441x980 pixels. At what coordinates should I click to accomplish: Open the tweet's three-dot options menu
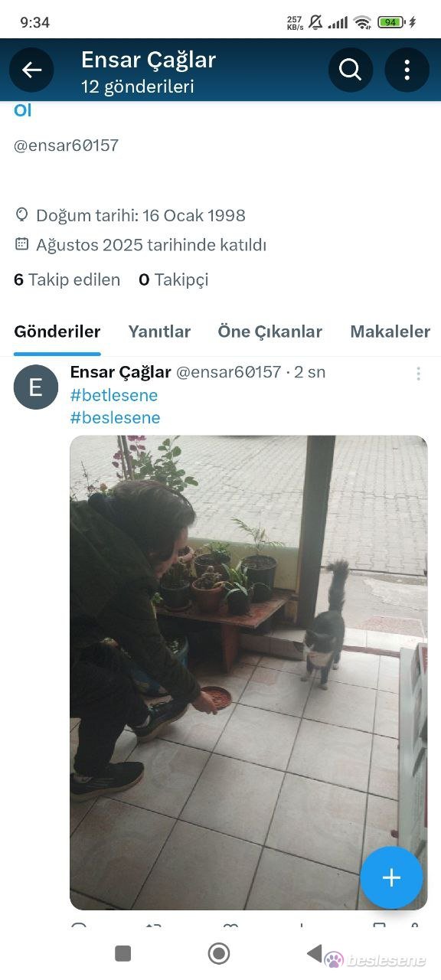pos(418,374)
